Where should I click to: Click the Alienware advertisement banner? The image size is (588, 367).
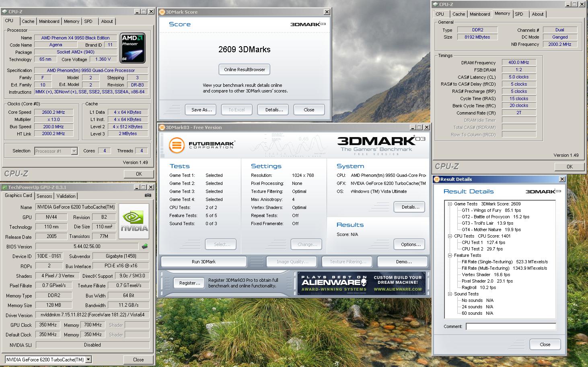(362, 283)
